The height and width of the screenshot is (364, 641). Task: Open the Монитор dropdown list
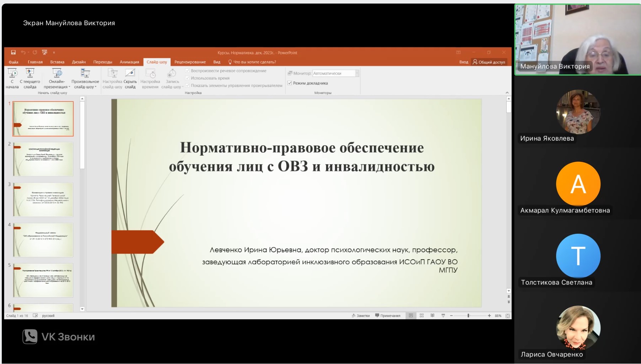[357, 74]
